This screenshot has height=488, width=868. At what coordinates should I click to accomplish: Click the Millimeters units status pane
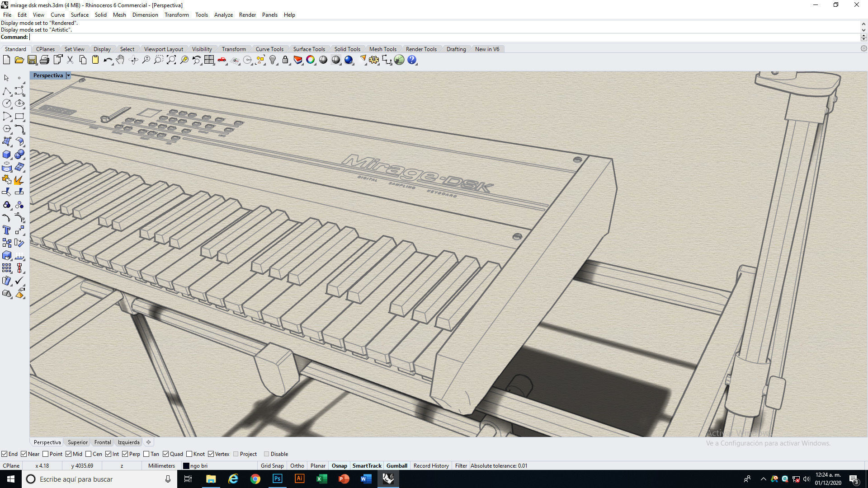(161, 466)
